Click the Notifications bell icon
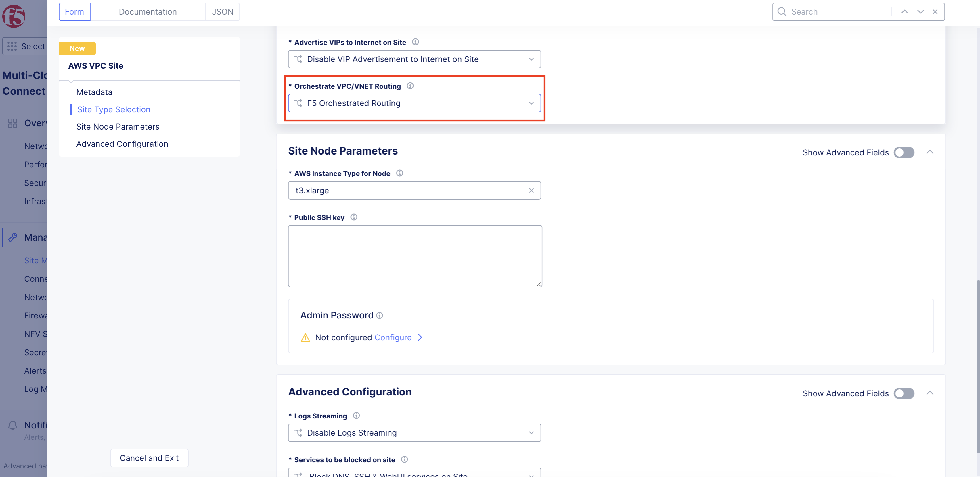The width and height of the screenshot is (980, 477). point(13,425)
